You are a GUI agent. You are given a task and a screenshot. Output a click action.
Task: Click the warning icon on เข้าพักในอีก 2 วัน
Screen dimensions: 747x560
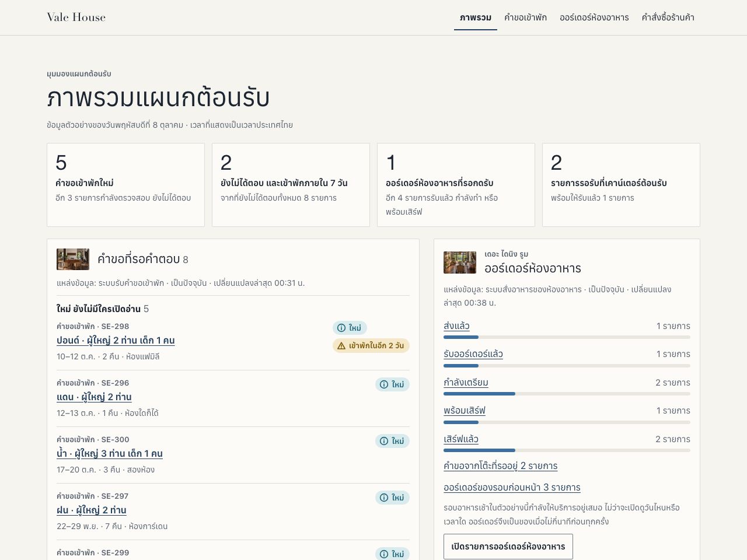(341, 346)
